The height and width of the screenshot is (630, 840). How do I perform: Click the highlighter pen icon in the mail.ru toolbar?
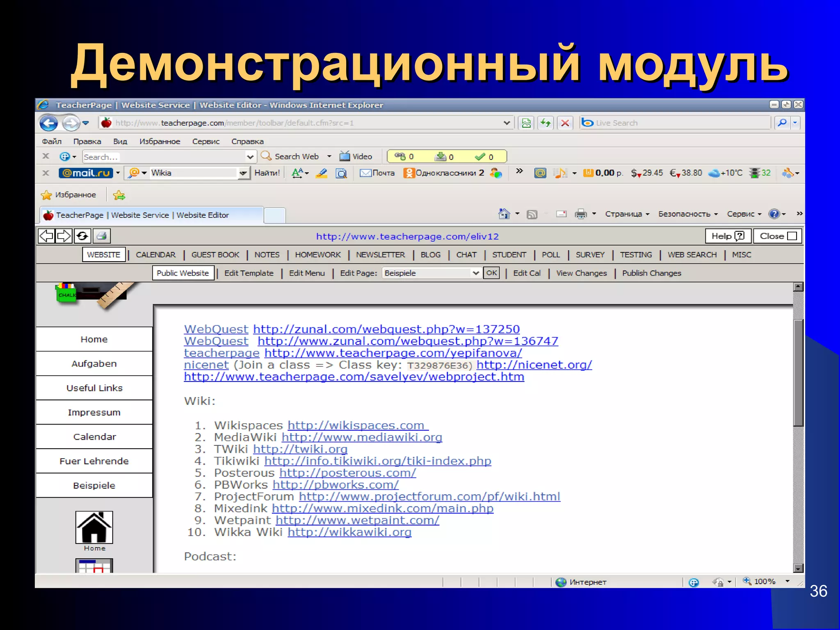(322, 173)
